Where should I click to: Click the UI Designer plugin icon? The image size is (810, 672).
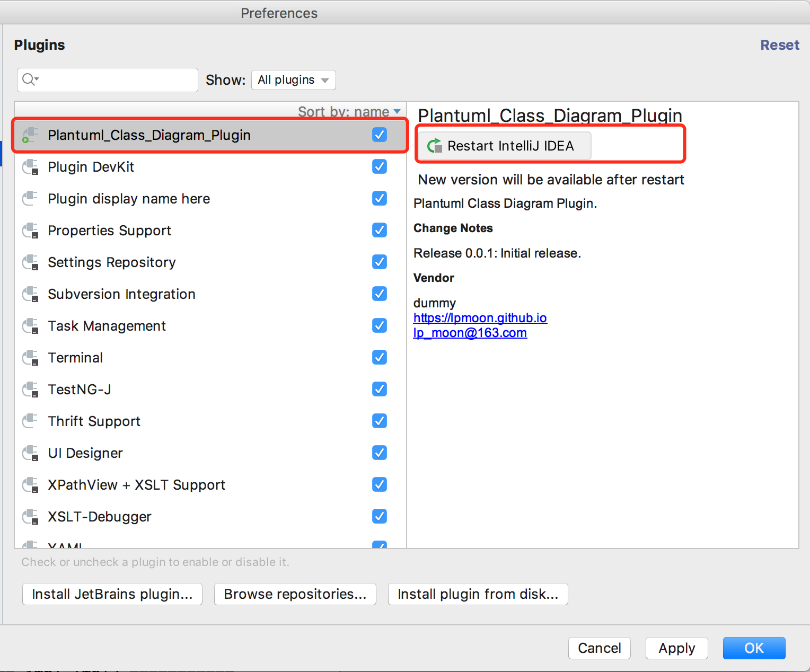[30, 453]
